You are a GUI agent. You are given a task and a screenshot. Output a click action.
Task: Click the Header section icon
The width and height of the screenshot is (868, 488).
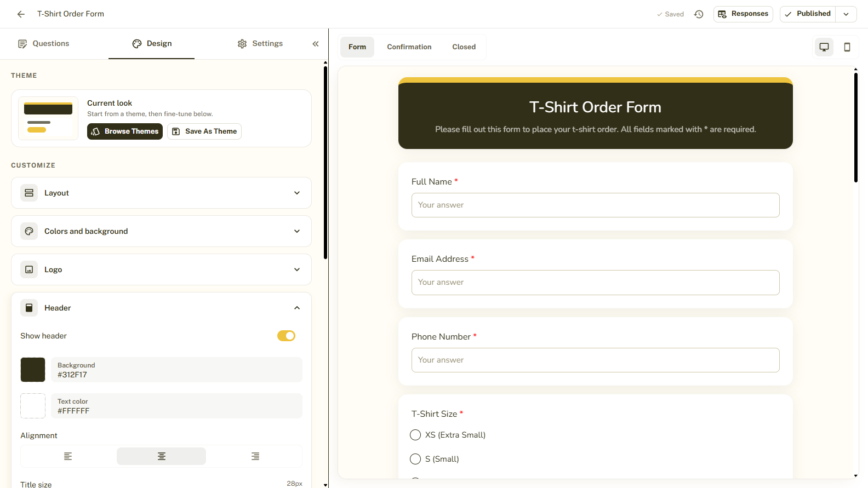click(29, 308)
